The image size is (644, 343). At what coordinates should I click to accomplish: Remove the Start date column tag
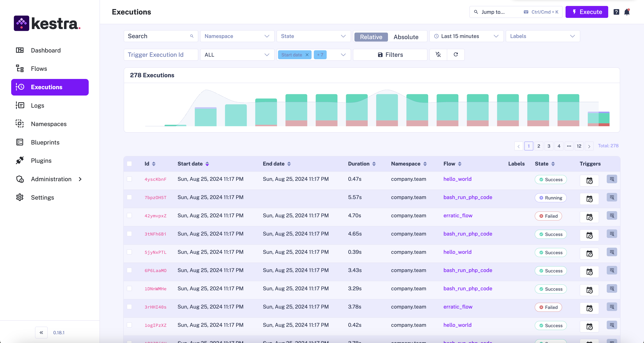pyautogui.click(x=307, y=55)
